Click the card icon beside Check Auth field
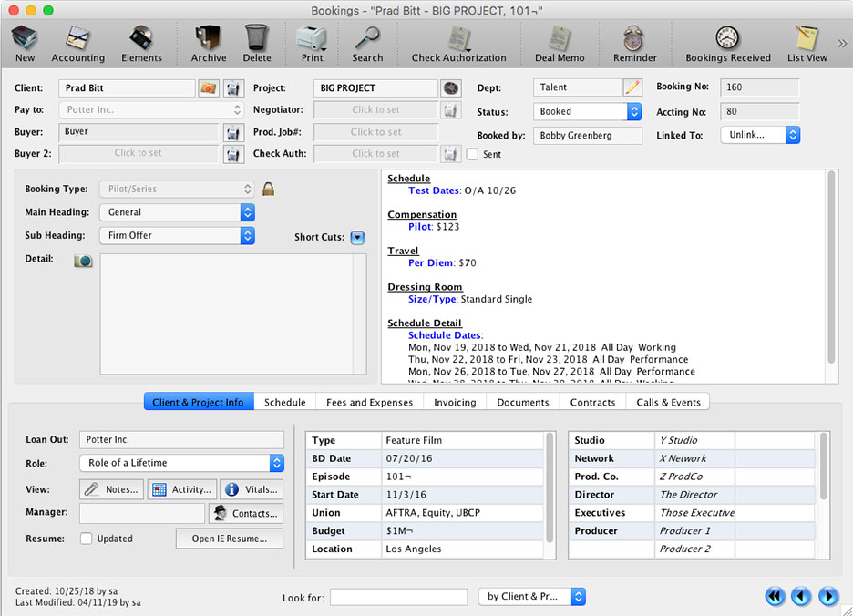The width and height of the screenshot is (853, 616). click(450, 155)
